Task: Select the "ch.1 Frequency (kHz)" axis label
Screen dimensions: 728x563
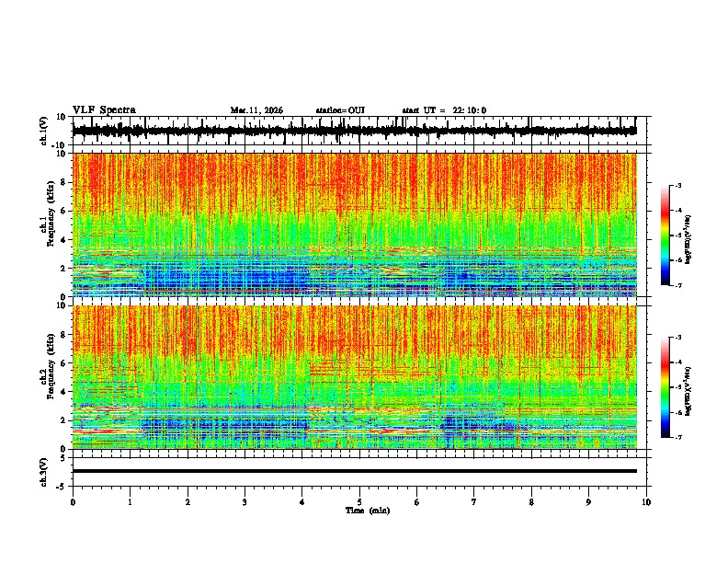Action: pos(47,213)
